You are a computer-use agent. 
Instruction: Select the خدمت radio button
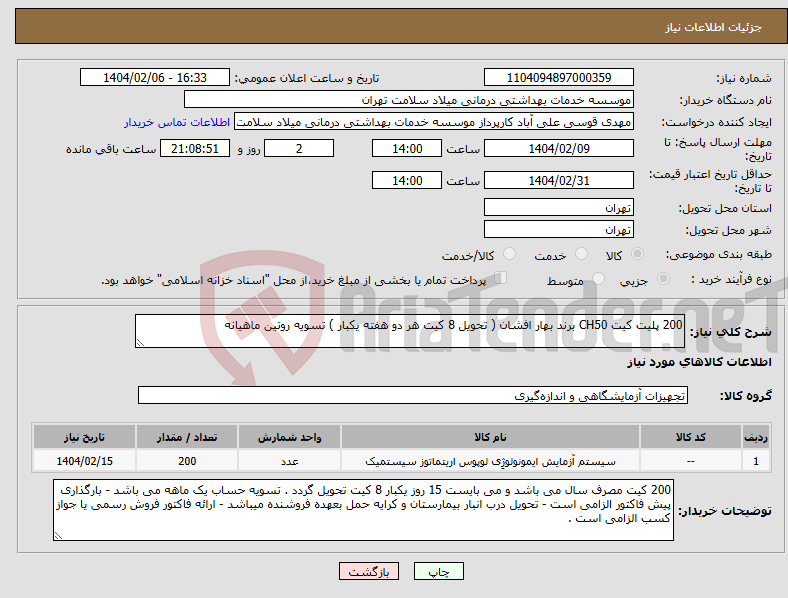click(581, 254)
